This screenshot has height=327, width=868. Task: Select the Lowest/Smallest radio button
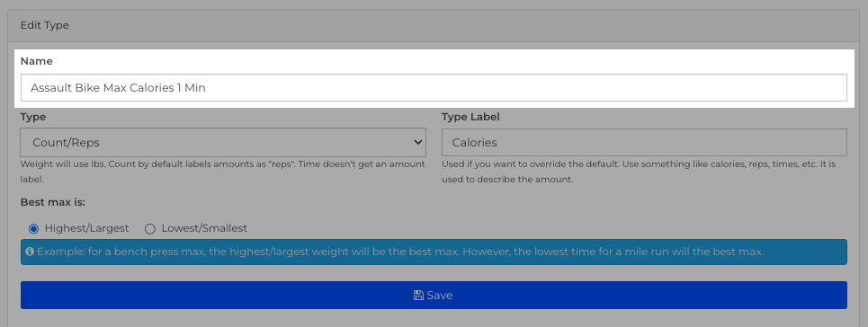pyautogui.click(x=150, y=228)
